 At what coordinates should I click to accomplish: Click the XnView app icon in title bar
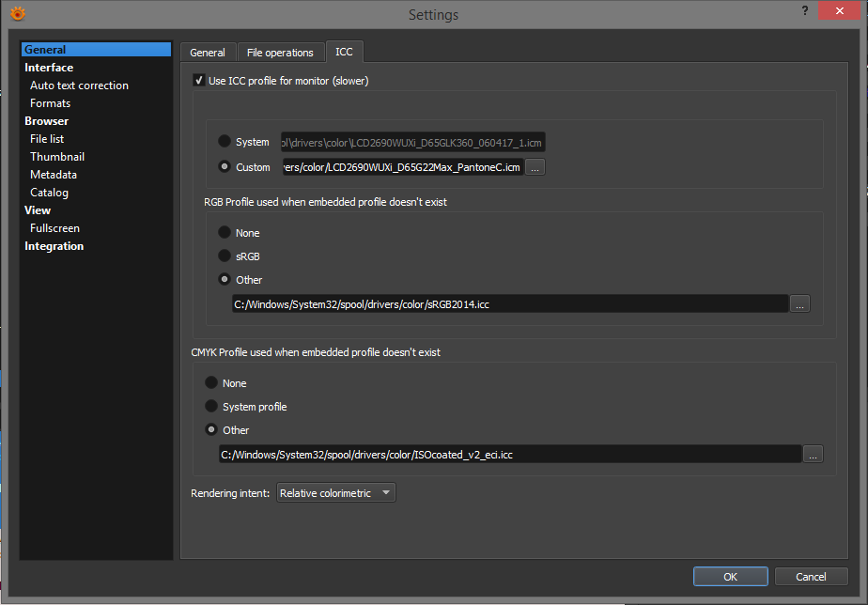click(x=17, y=13)
